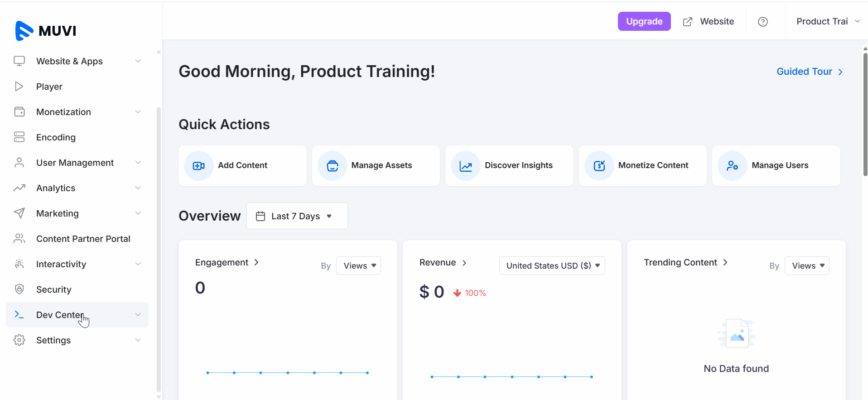This screenshot has height=400, width=868.
Task: Expand the Monetization sidebar chevron
Action: [x=138, y=112]
